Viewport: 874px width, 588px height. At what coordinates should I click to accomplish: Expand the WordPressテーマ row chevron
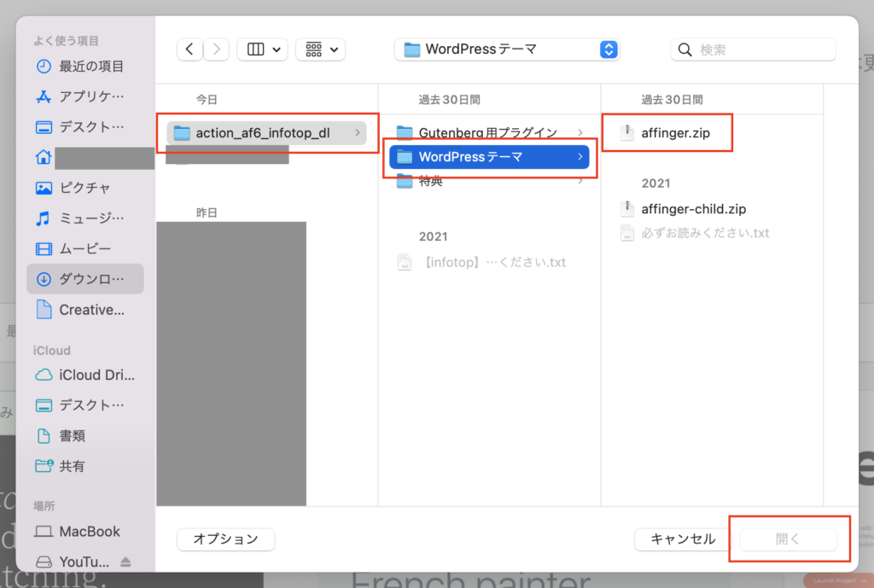coord(580,157)
